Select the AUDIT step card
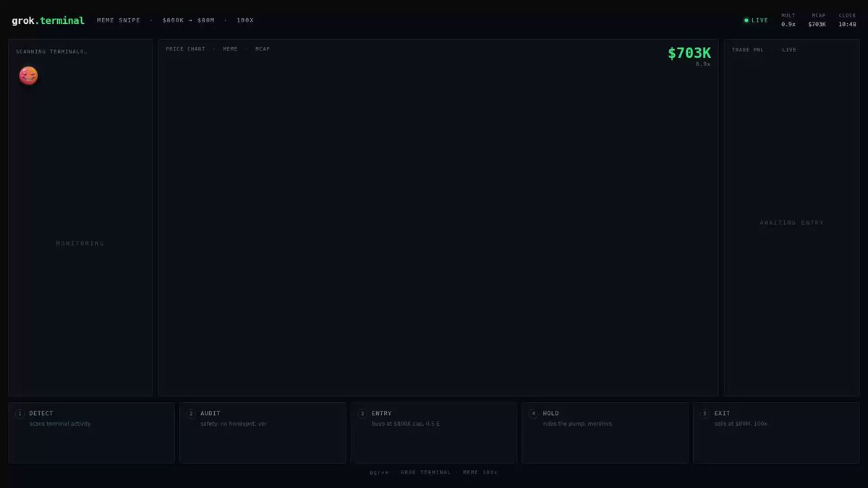This screenshot has height=488, width=868. [263, 432]
